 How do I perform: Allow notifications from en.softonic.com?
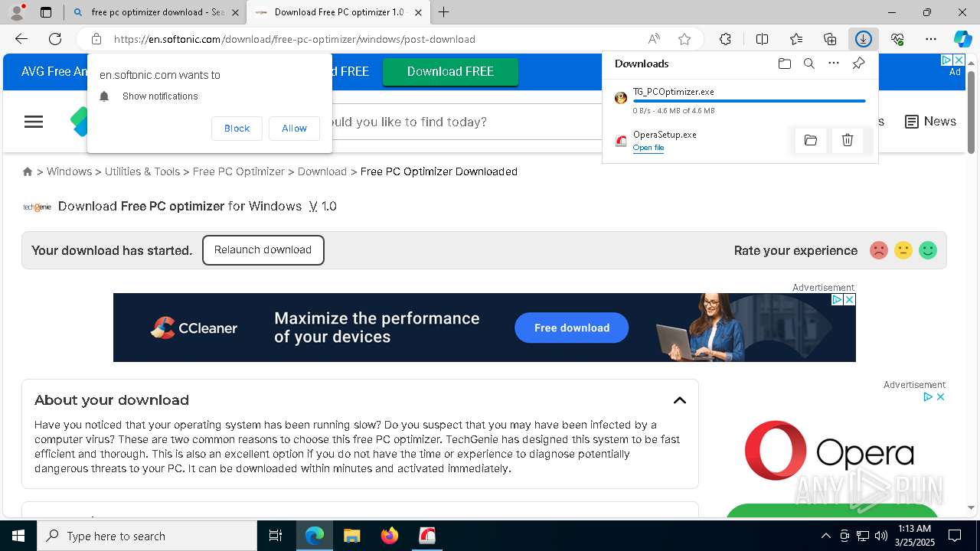pos(294,129)
